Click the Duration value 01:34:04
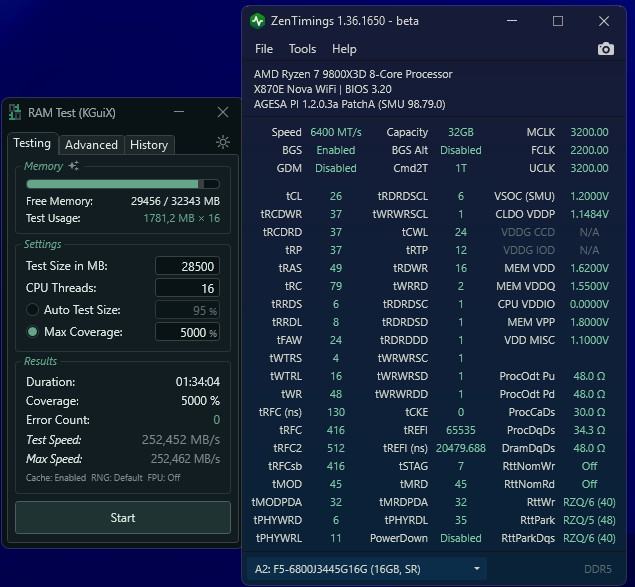The height and width of the screenshot is (587, 635). click(198, 382)
